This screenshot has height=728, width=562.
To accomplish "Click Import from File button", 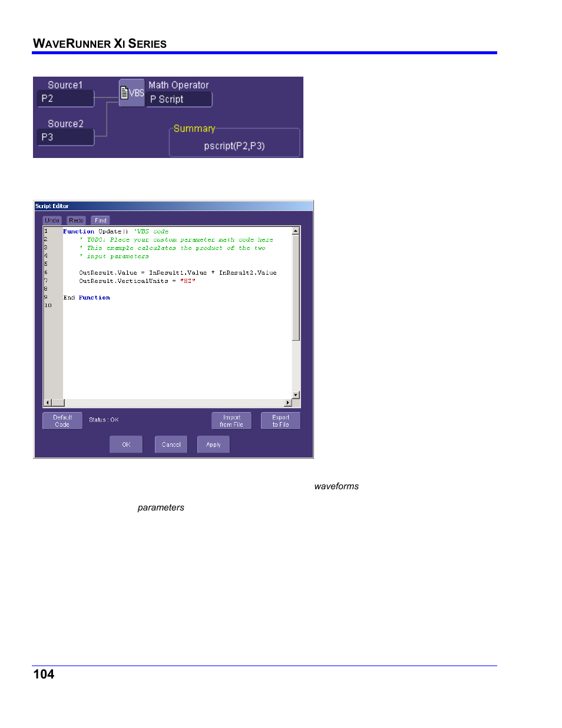I will [x=232, y=421].
